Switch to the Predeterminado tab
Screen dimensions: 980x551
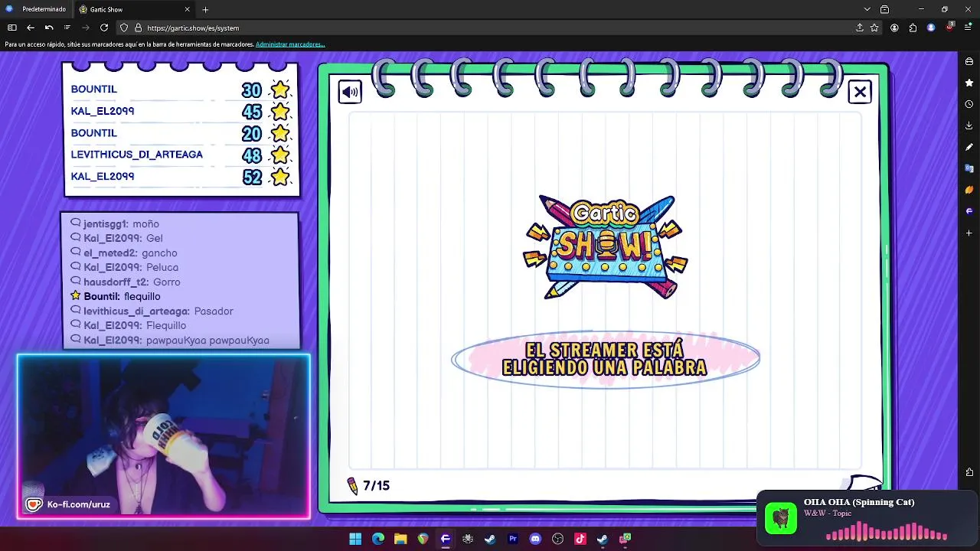(36, 9)
